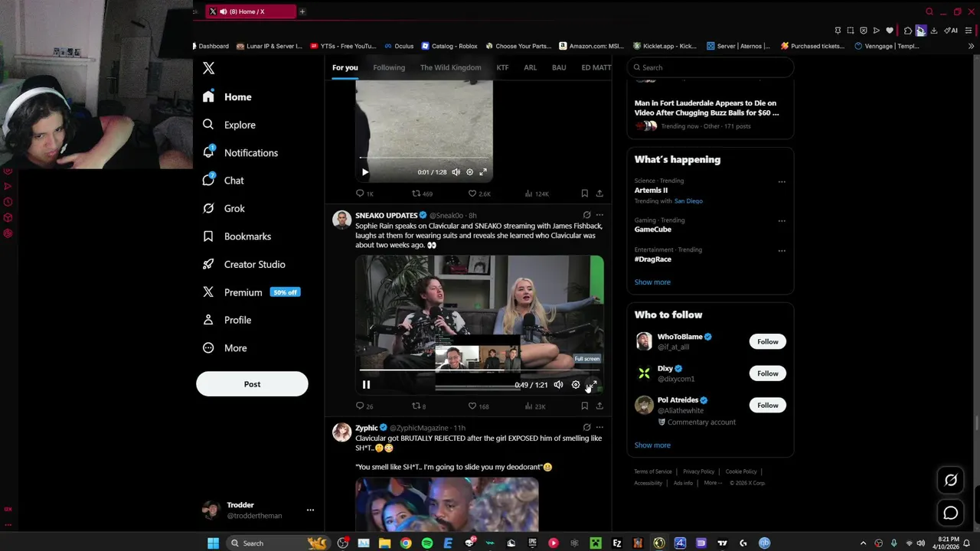Seek on the top video progress bar
The height and width of the screenshot is (551, 980).
[x=423, y=158]
